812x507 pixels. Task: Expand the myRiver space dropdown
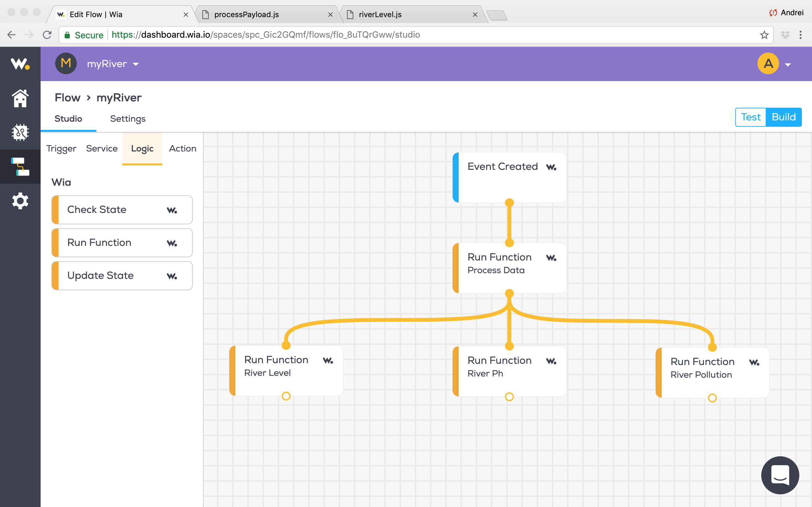[x=135, y=64]
